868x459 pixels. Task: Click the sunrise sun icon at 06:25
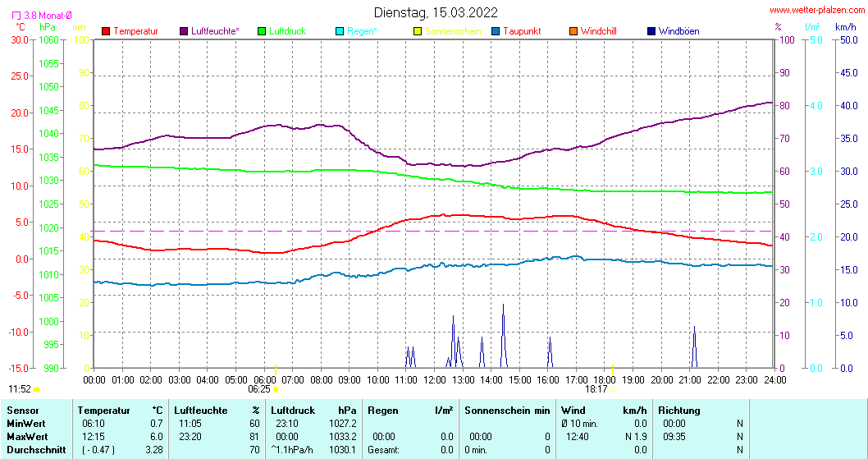coord(276,389)
